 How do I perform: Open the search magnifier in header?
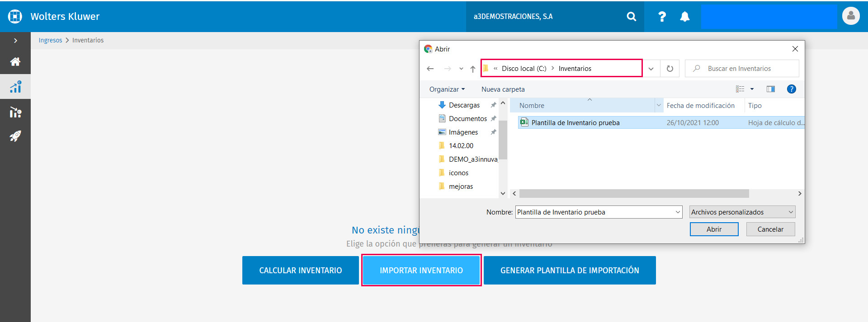click(632, 17)
